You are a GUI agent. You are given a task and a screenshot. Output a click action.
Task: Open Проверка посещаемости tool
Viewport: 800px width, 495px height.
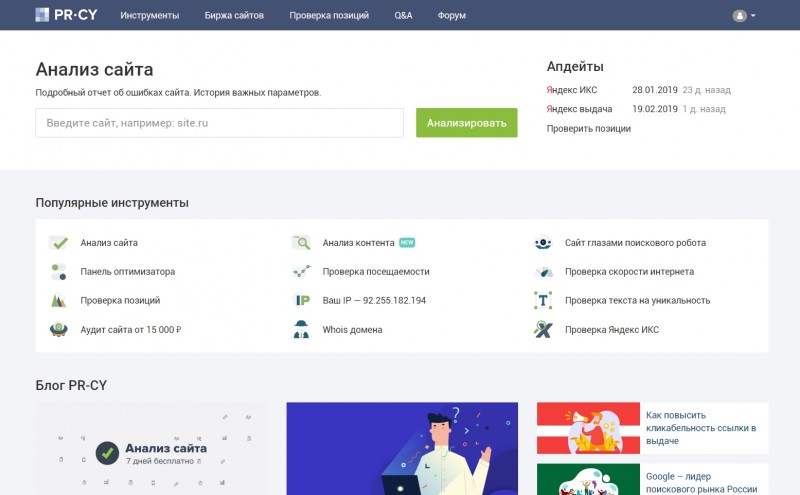tap(376, 272)
